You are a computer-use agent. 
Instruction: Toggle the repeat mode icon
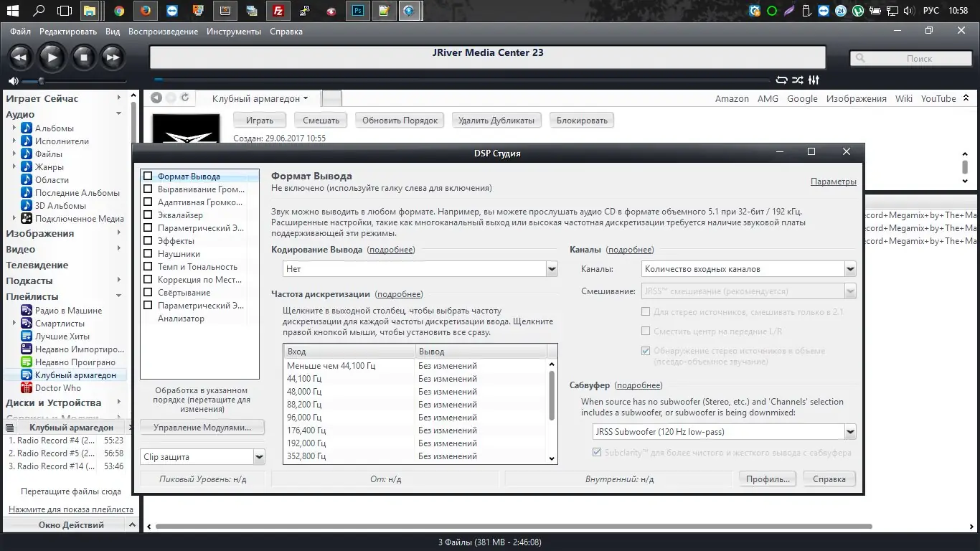(x=782, y=80)
